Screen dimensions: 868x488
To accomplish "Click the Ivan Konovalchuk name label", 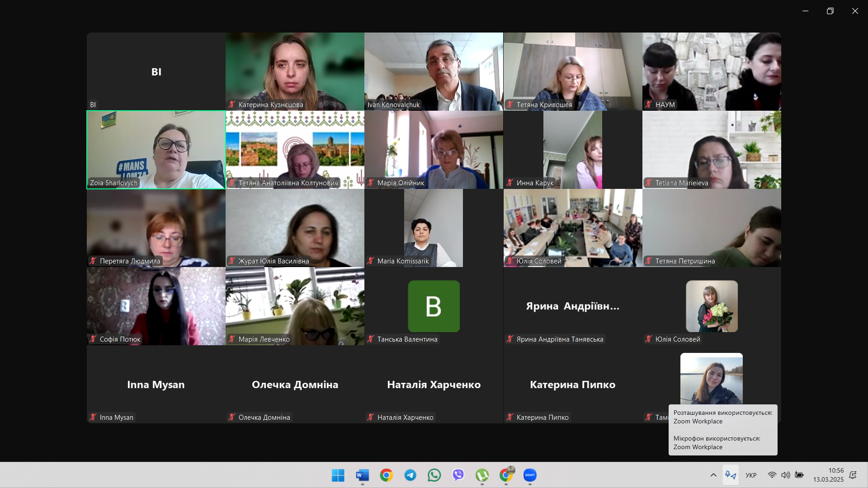I will (393, 105).
